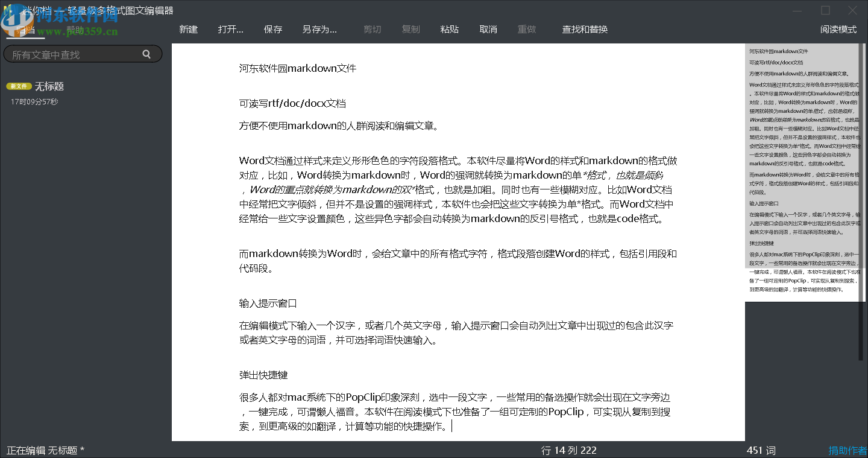Click the search magnifier icon in sidebar
The width and height of the screenshot is (868, 458).
click(x=146, y=54)
